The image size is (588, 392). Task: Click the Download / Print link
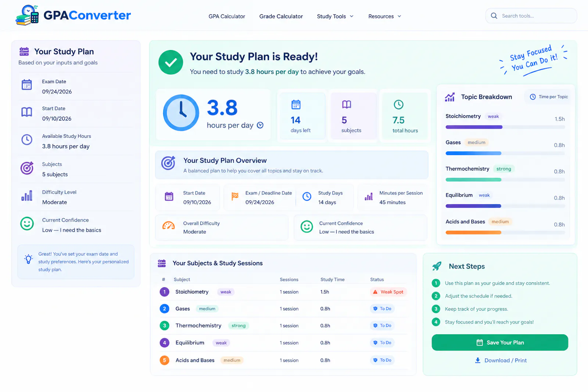pyautogui.click(x=501, y=360)
